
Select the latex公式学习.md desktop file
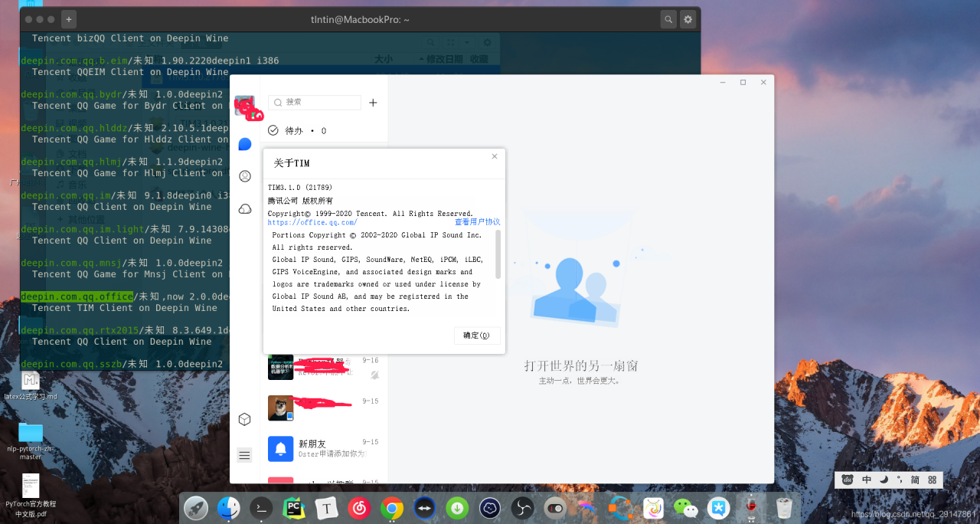point(31,385)
